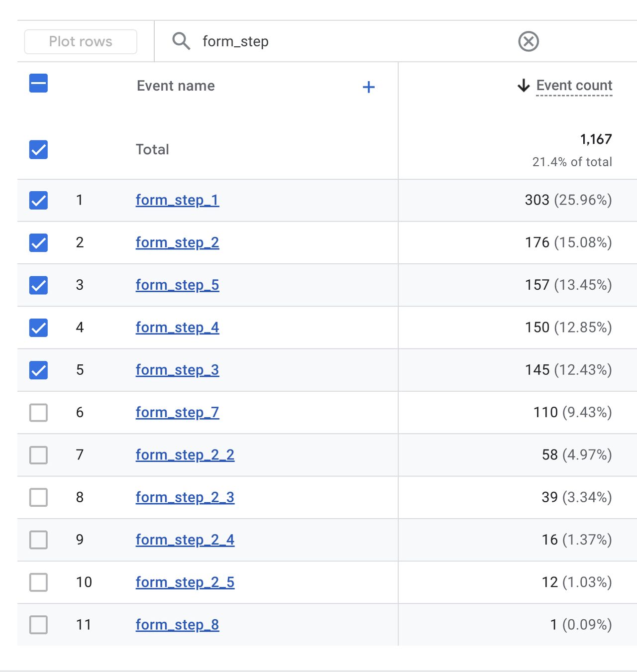Click the search magnifier icon
This screenshot has width=637, height=672.
(181, 41)
